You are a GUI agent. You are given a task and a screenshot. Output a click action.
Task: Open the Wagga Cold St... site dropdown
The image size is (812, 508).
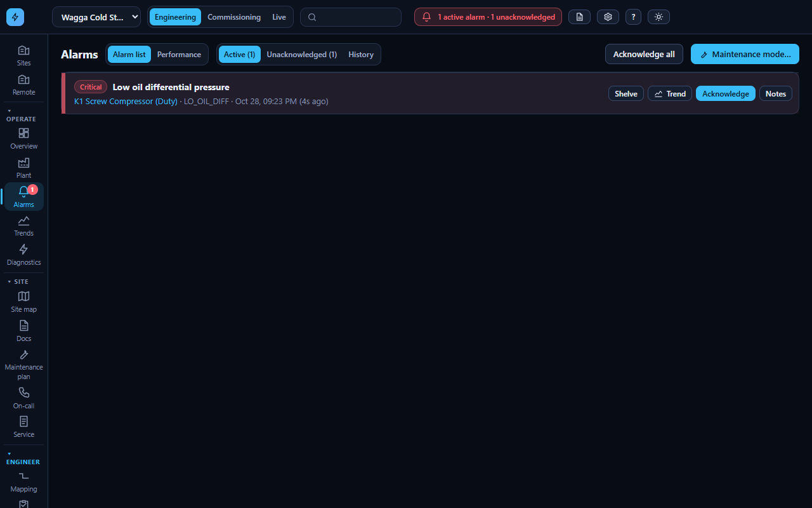[96, 17]
